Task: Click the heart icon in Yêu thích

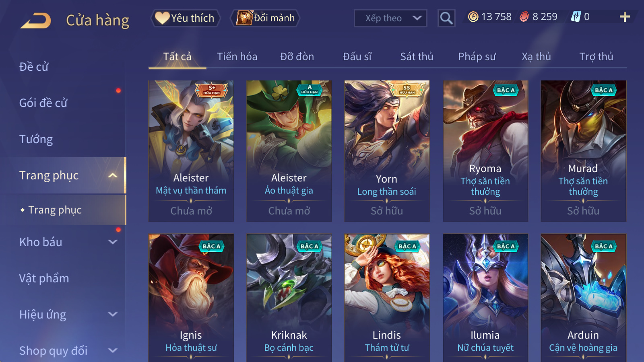Action: point(162,18)
